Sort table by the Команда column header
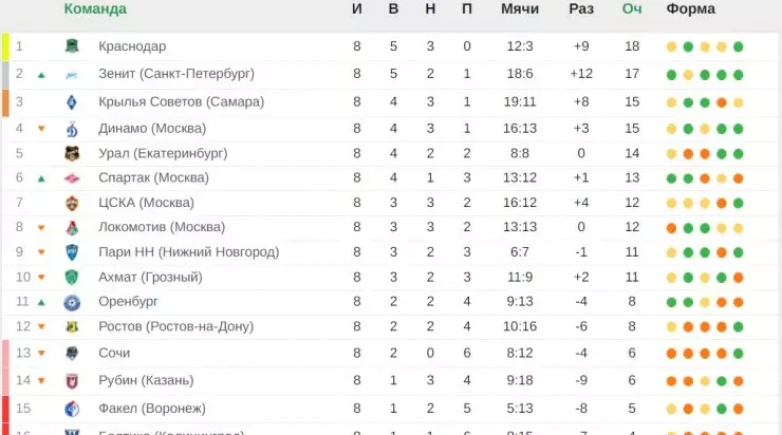This screenshot has width=782, height=435. click(95, 9)
